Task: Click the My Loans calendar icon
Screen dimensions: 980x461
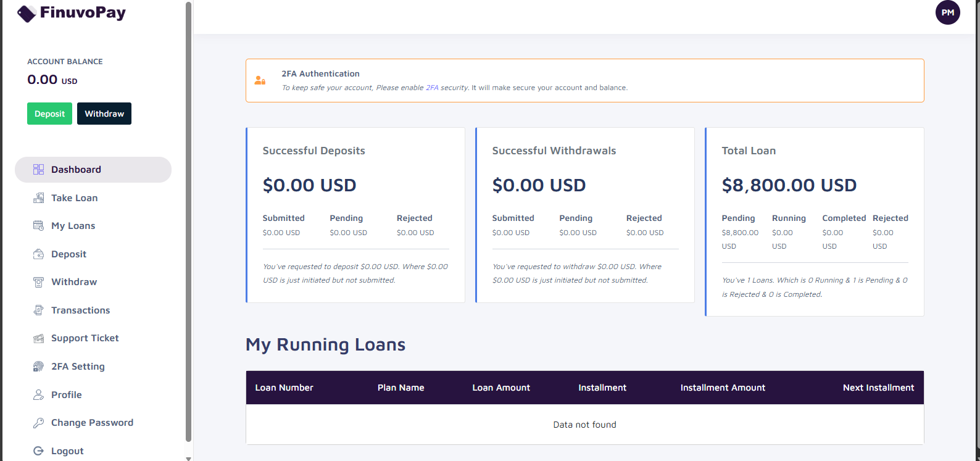Action: click(x=38, y=226)
